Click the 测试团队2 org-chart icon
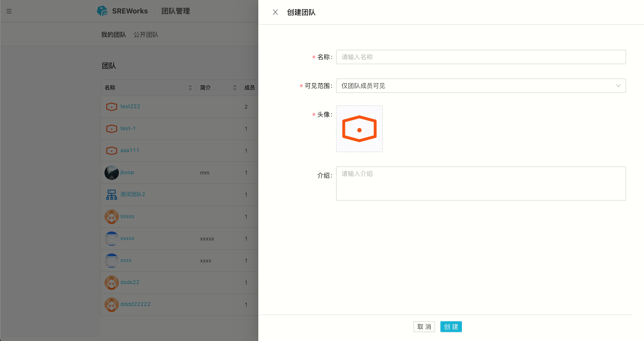 point(111,195)
